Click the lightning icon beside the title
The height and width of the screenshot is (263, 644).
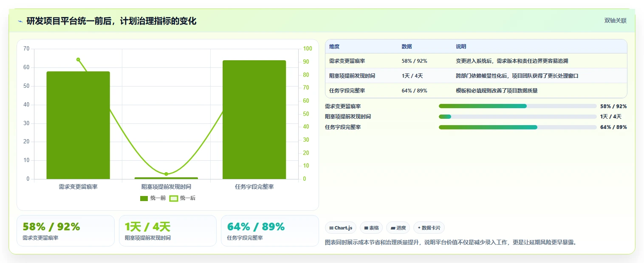coord(20,21)
